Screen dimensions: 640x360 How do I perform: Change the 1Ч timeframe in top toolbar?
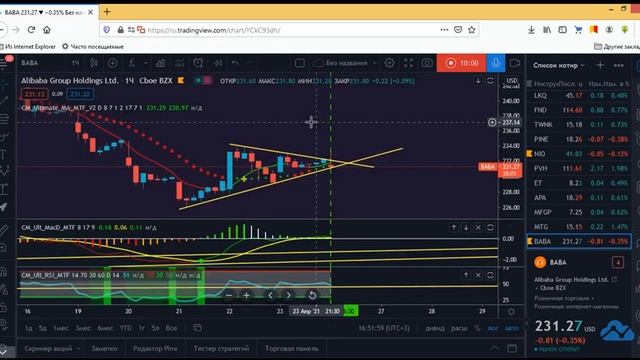click(76, 63)
